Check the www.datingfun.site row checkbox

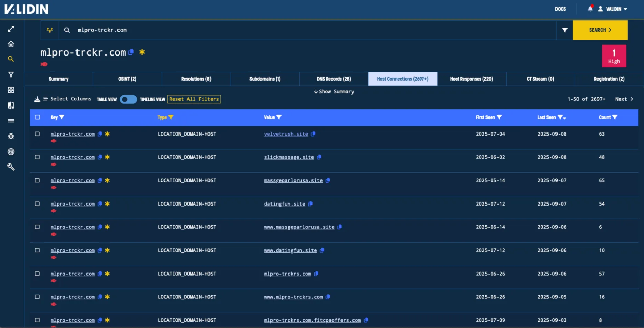38,250
